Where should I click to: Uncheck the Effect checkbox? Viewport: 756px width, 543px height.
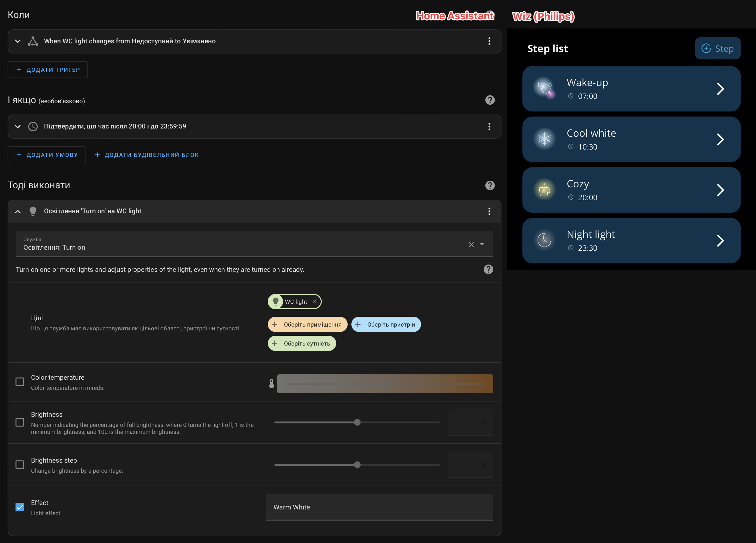(20, 507)
